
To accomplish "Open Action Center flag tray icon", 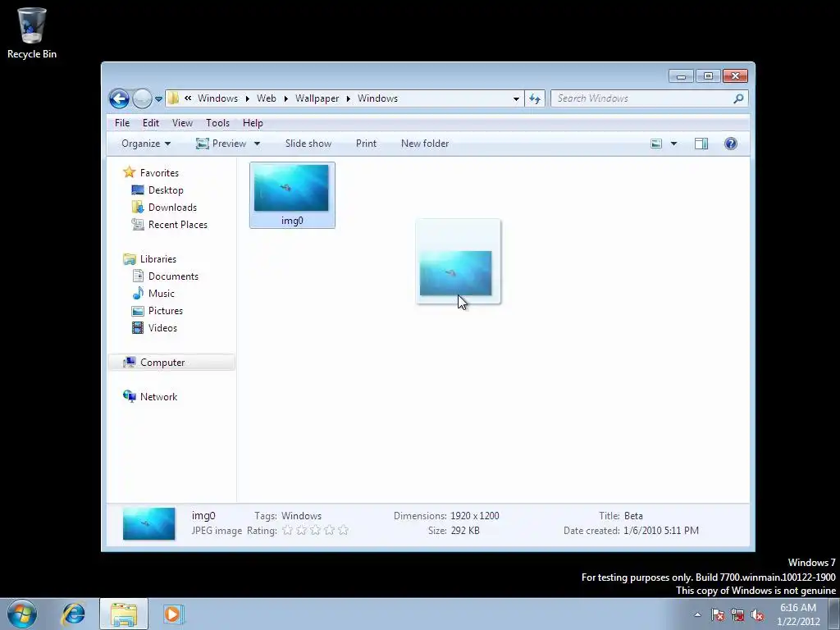I will (x=718, y=614).
